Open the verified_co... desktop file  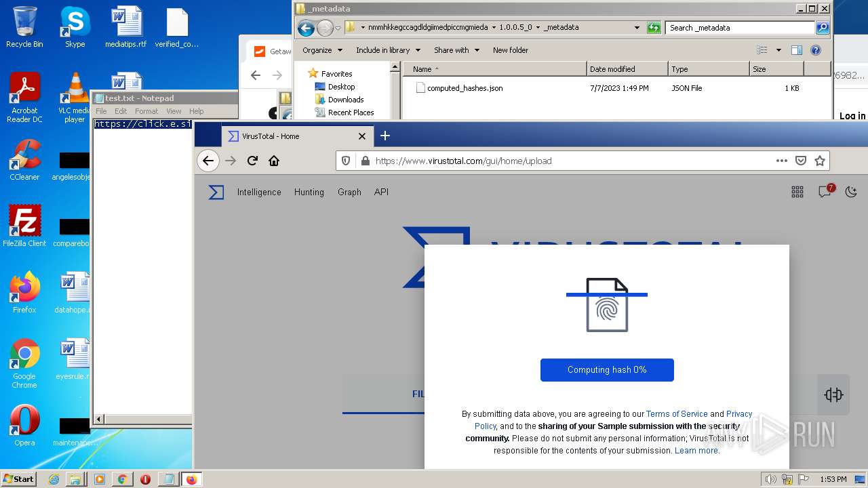pos(177,27)
